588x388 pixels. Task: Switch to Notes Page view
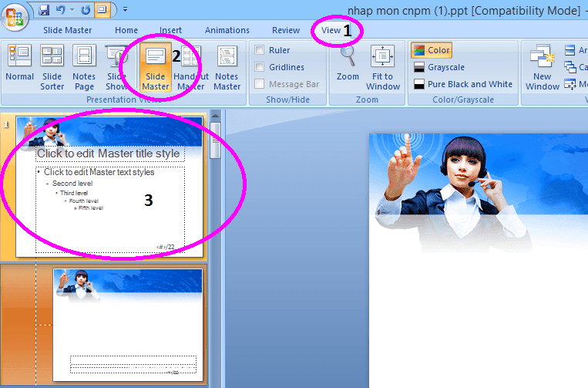click(84, 68)
